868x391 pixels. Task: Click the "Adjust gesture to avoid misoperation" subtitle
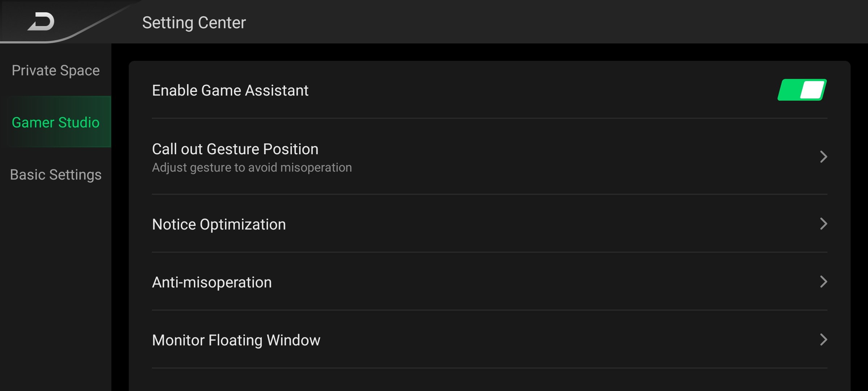click(x=252, y=168)
